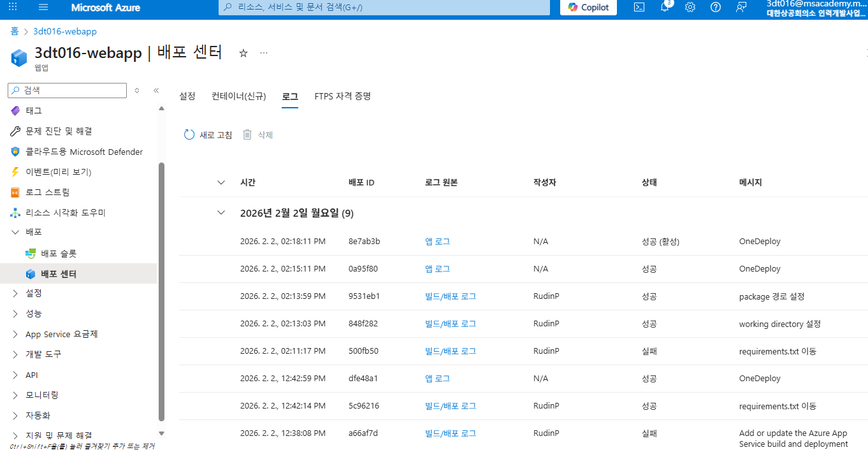Screen dimensions: 868x450
Task: Open 이벤트(미리 보기) in sidebar
Action: [58, 172]
